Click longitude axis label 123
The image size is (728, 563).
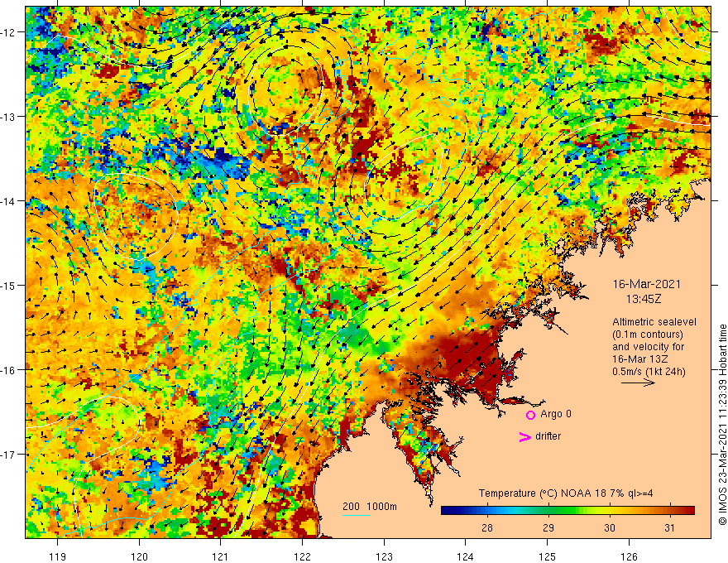[x=384, y=557]
